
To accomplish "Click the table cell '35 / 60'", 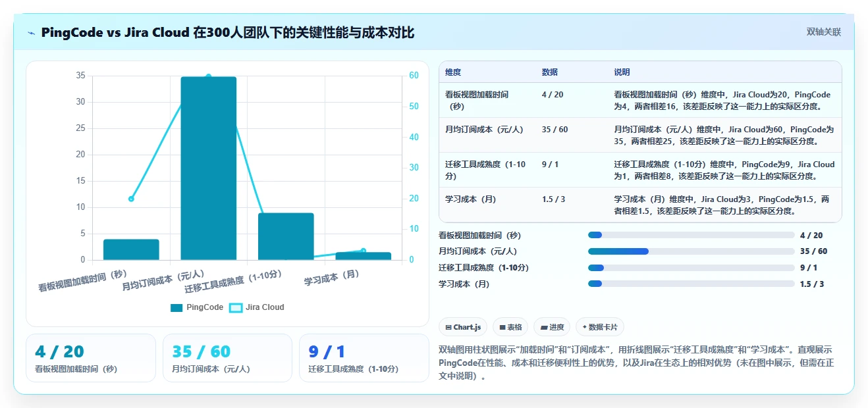I will coord(555,130).
